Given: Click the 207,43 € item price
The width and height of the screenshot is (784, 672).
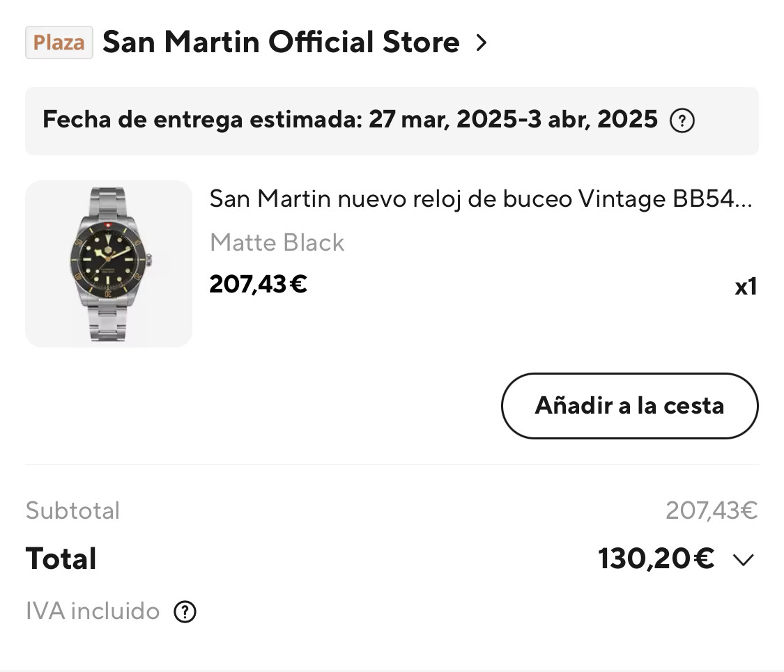Looking at the screenshot, I should click(x=259, y=284).
